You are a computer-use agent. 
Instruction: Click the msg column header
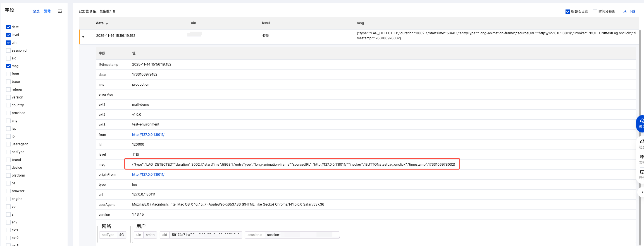click(x=360, y=23)
